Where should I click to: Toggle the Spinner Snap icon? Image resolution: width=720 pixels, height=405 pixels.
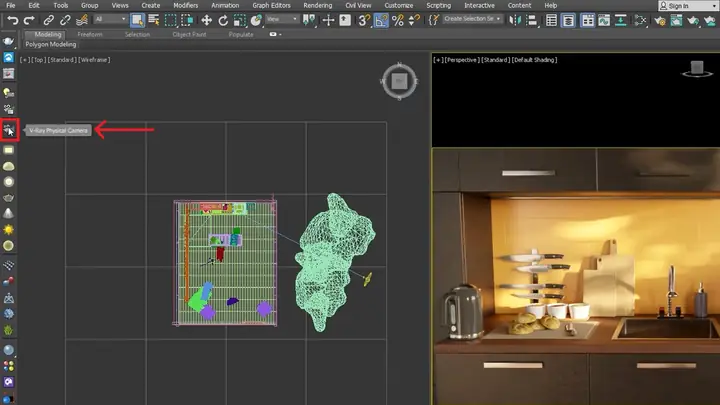(414, 20)
